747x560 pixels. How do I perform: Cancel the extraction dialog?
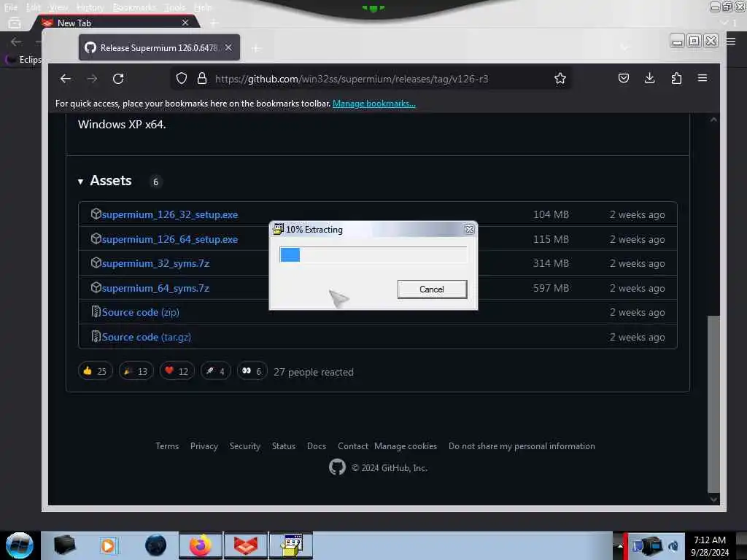click(x=432, y=289)
